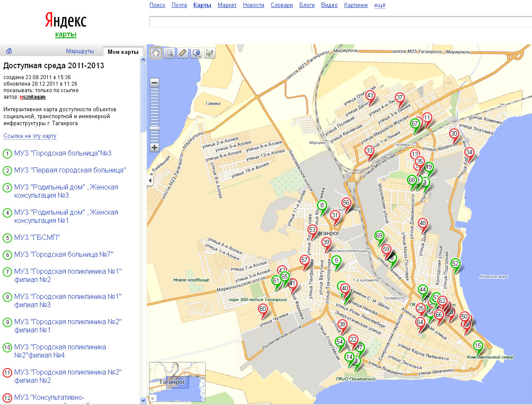Open the Поиск link
The width and height of the screenshot is (532, 405).
click(157, 5)
